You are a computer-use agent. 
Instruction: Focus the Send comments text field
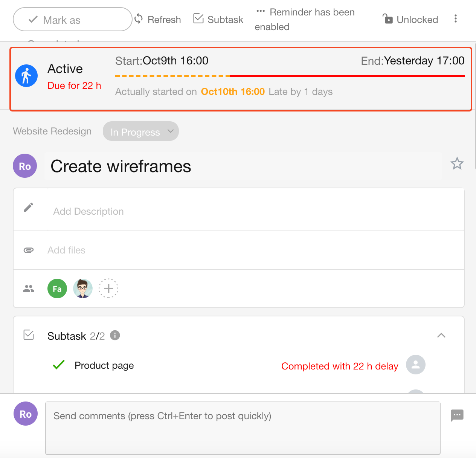pos(243,428)
